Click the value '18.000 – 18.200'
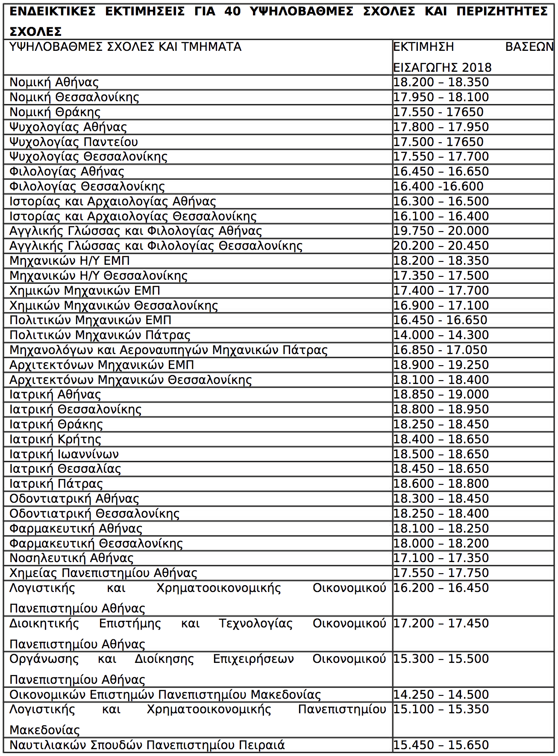The image size is (558, 756). click(x=441, y=544)
